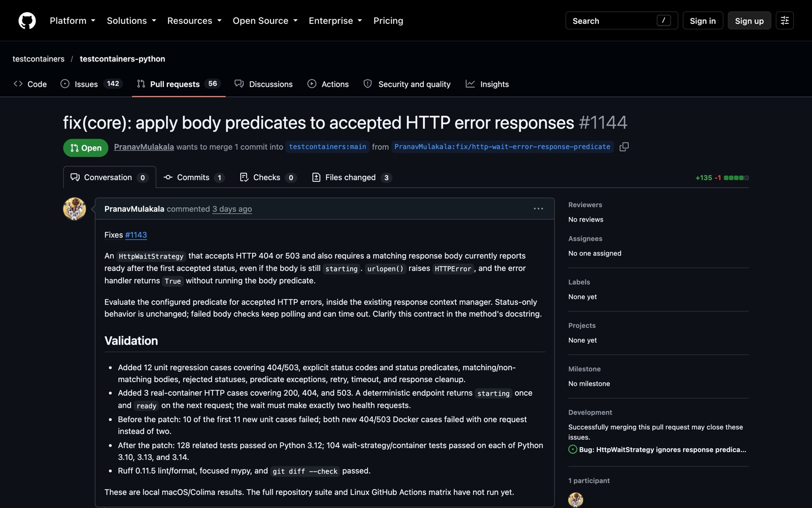Open the Insights tab

pyautogui.click(x=488, y=84)
